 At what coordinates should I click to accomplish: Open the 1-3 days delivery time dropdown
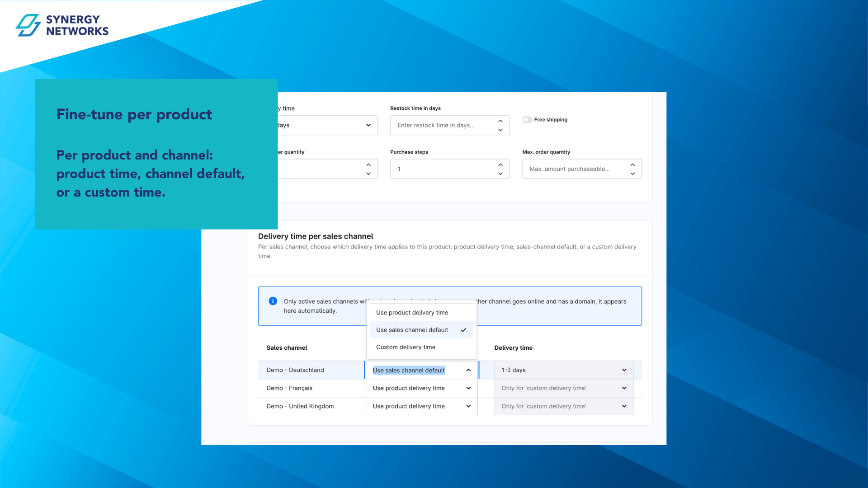point(564,370)
